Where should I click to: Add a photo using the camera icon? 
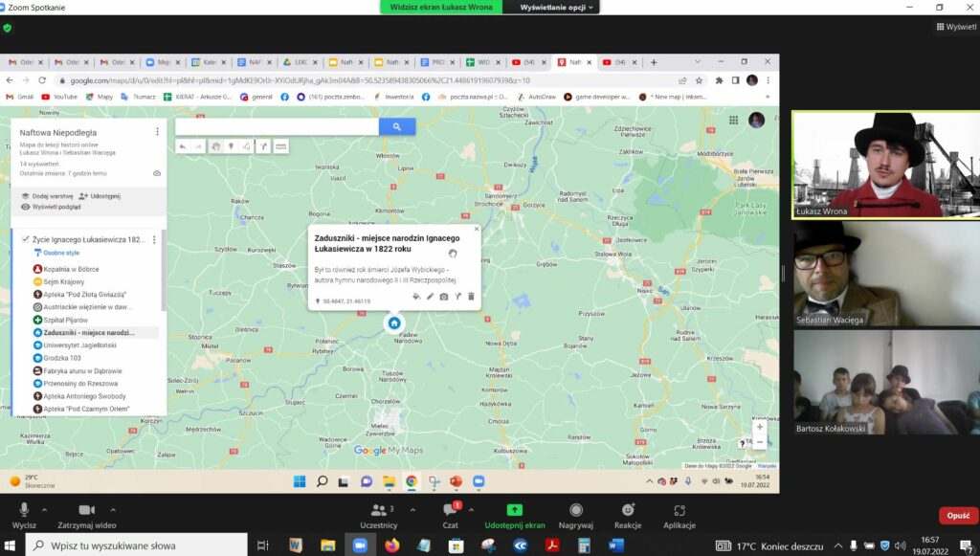pyautogui.click(x=444, y=297)
